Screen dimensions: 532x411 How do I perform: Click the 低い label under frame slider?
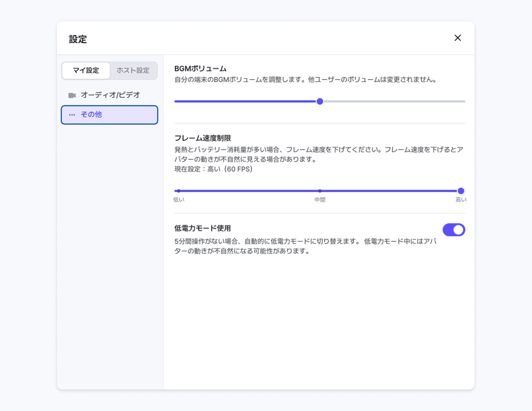point(178,200)
